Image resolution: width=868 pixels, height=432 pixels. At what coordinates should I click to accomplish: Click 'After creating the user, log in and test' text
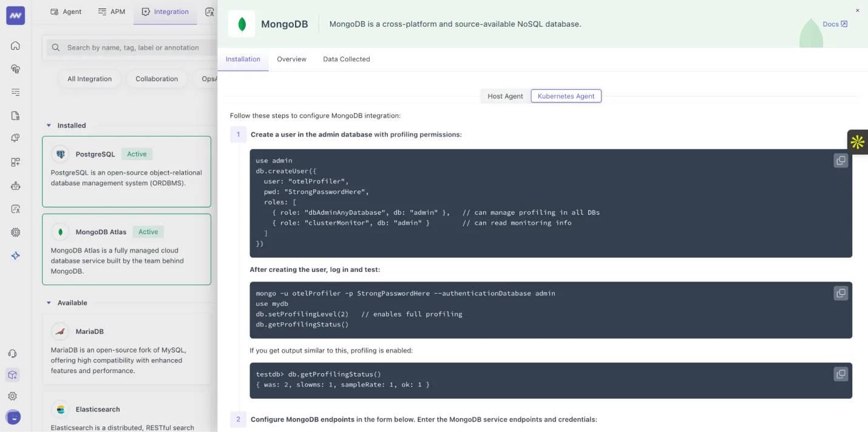point(314,269)
